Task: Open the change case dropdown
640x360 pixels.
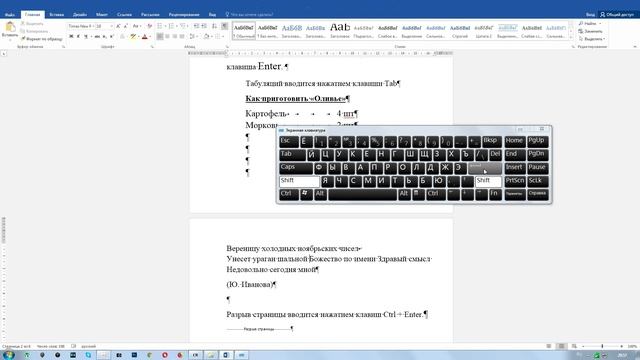Action: [136, 26]
